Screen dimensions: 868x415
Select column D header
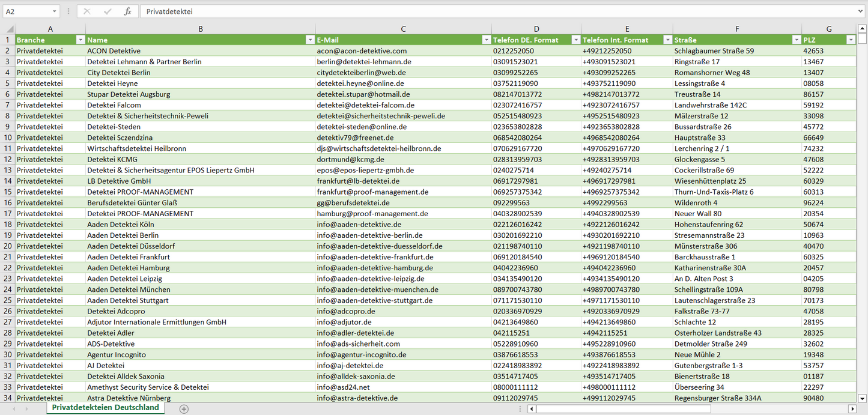536,29
